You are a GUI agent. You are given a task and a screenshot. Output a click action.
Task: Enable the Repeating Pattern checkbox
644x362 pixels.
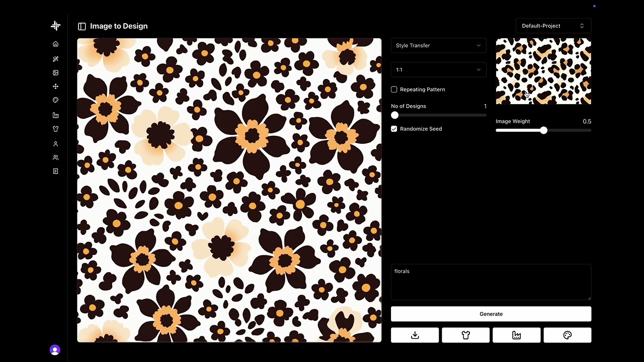coord(394,89)
